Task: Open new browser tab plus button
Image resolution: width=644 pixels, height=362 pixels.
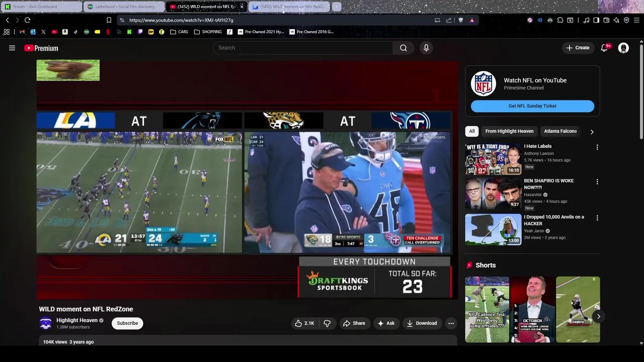Action: click(x=337, y=7)
